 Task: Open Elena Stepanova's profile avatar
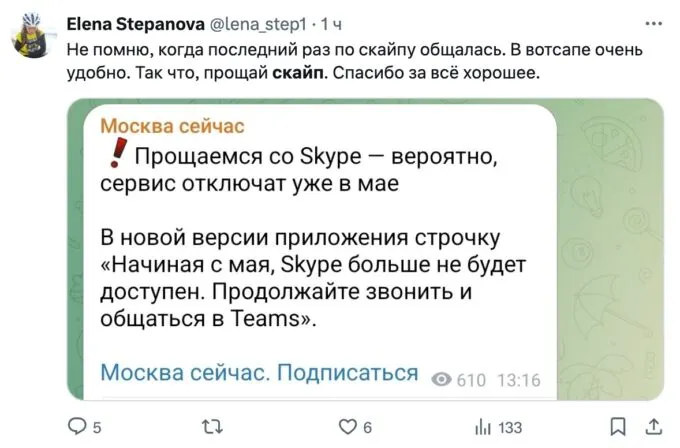(x=34, y=36)
